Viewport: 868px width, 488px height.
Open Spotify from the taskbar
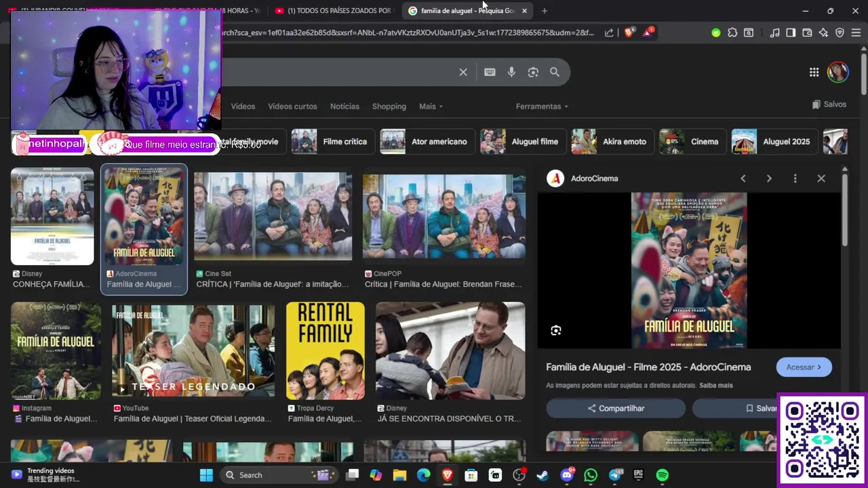pos(663,475)
